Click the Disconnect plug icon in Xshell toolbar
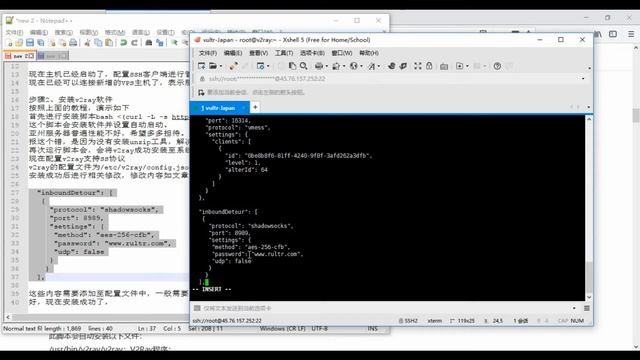 pos(233,66)
